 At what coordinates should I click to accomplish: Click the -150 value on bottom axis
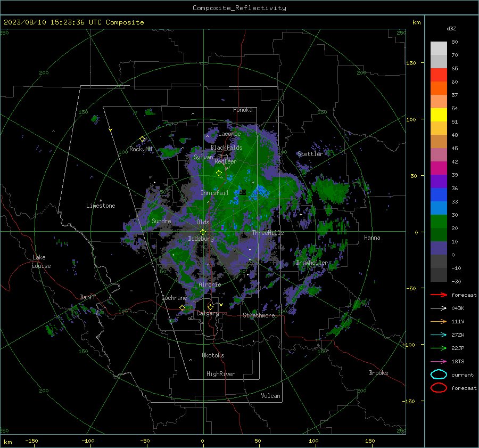(x=31, y=441)
